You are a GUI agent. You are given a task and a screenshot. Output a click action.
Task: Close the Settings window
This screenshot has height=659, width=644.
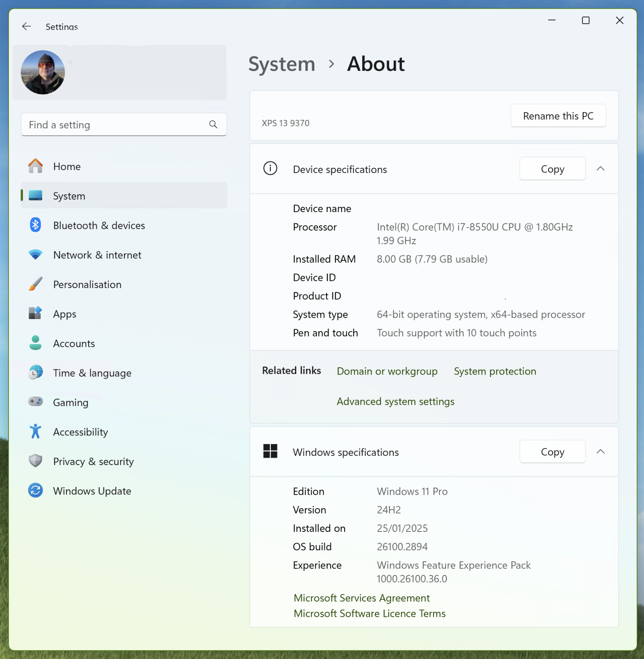pyautogui.click(x=619, y=20)
